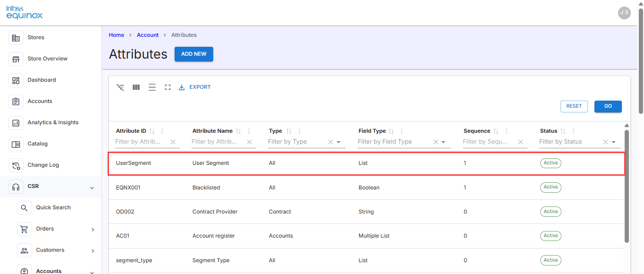Toggle full screen table icon
Image resolution: width=644 pixels, height=274 pixels.
click(167, 87)
